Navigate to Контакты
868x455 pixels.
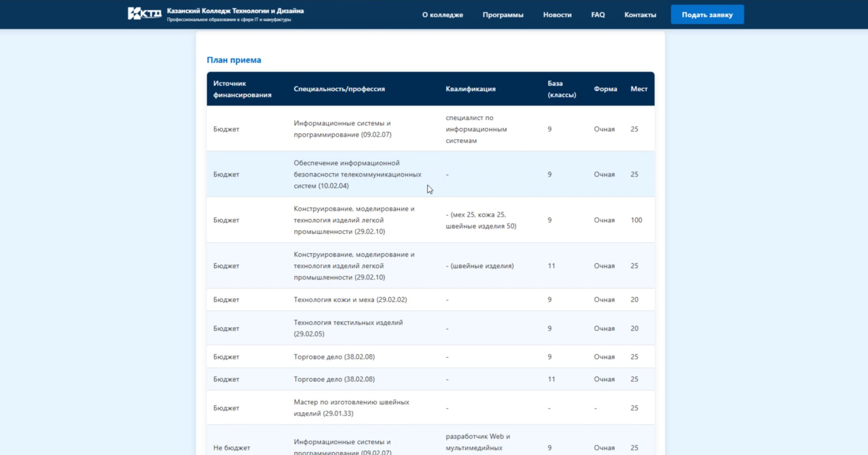tap(640, 15)
